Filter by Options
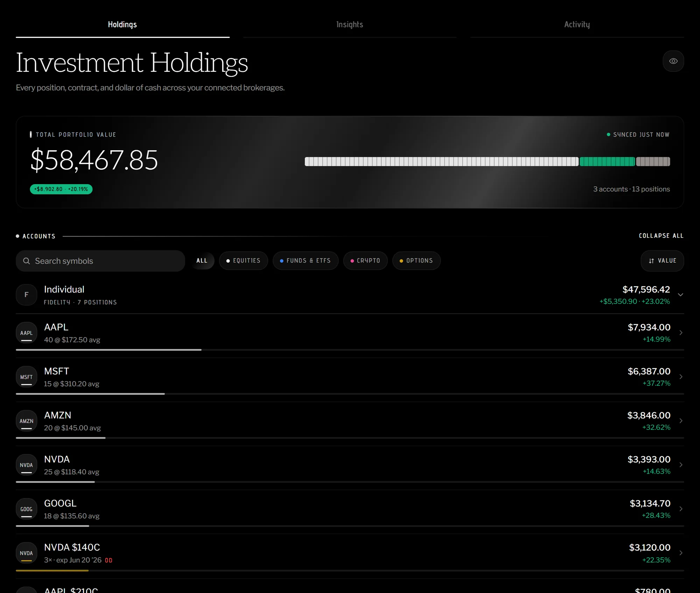Viewport: 700px width, 593px height. [x=416, y=260]
